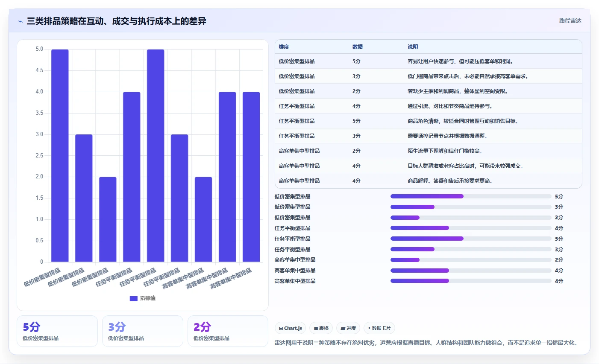Click the 3.5 y-axis label
The height and width of the screenshot is (364, 599).
pyautogui.click(x=39, y=113)
